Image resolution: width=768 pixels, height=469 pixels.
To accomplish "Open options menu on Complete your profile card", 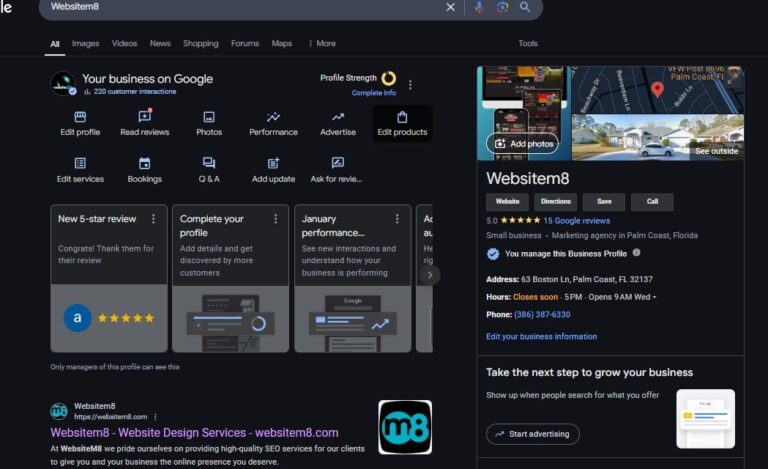I will (276, 219).
